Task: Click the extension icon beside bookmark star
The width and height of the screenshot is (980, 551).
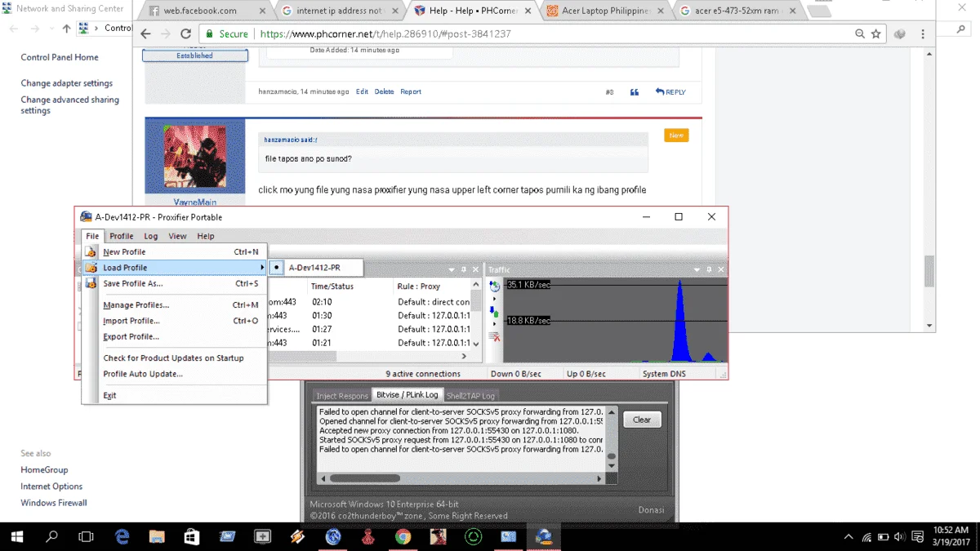Action: [x=900, y=34]
